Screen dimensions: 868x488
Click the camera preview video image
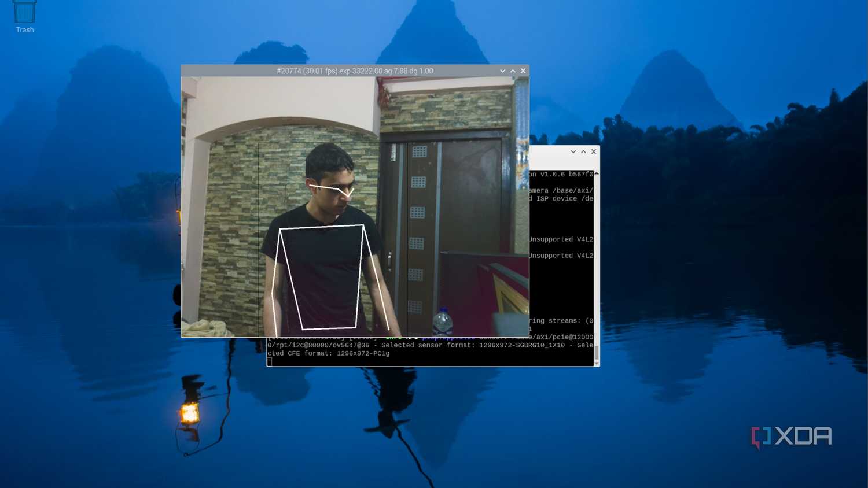coord(355,207)
